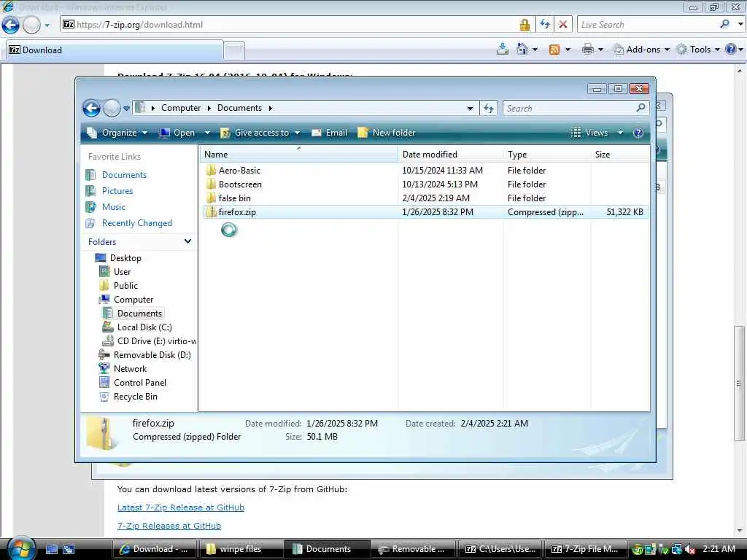Viewport: 747px width, 560px height.
Task: Click IE refresh button
Action: pyautogui.click(x=544, y=24)
